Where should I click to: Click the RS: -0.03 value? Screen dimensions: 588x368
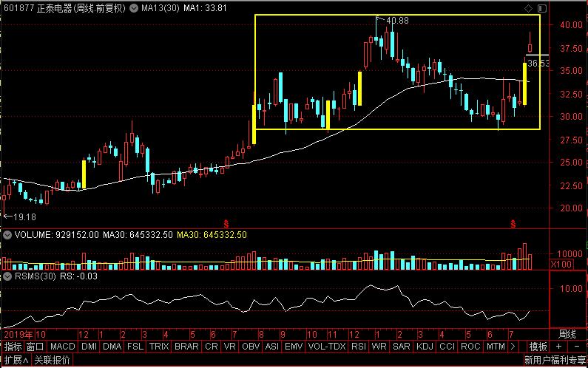point(78,276)
